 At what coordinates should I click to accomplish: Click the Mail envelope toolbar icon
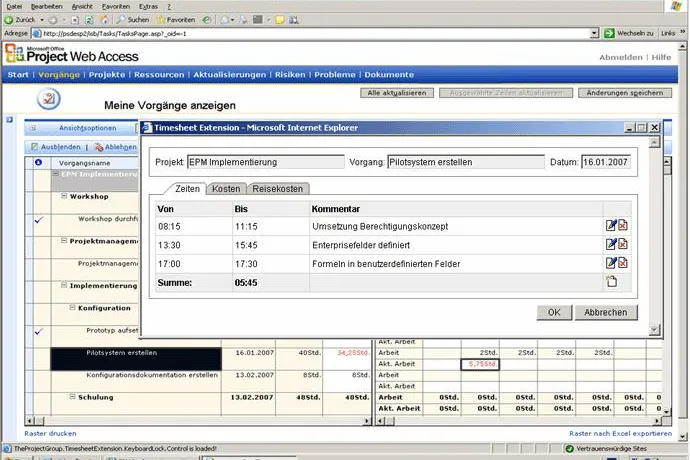225,20
